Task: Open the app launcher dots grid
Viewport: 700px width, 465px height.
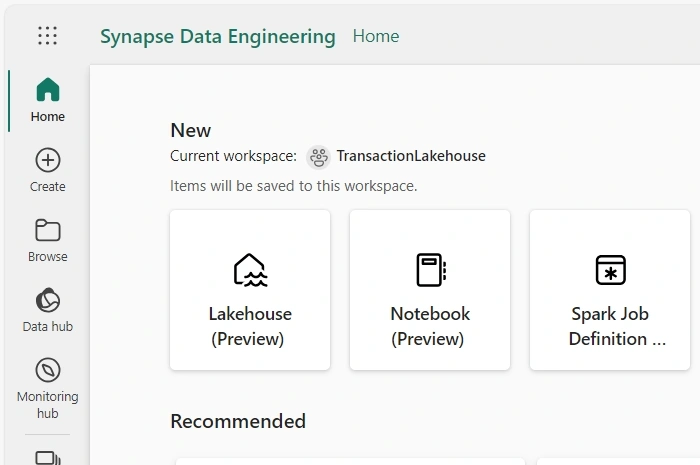Action: click(47, 36)
